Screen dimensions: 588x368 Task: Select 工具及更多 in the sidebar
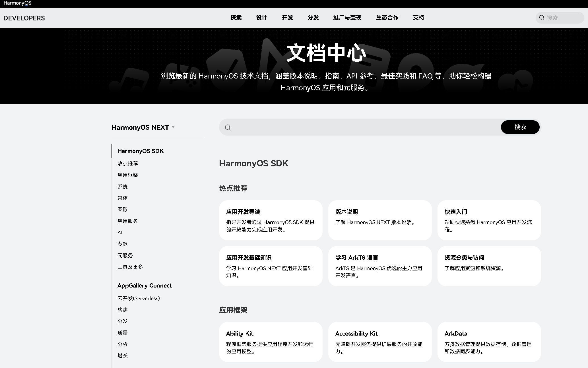click(130, 267)
